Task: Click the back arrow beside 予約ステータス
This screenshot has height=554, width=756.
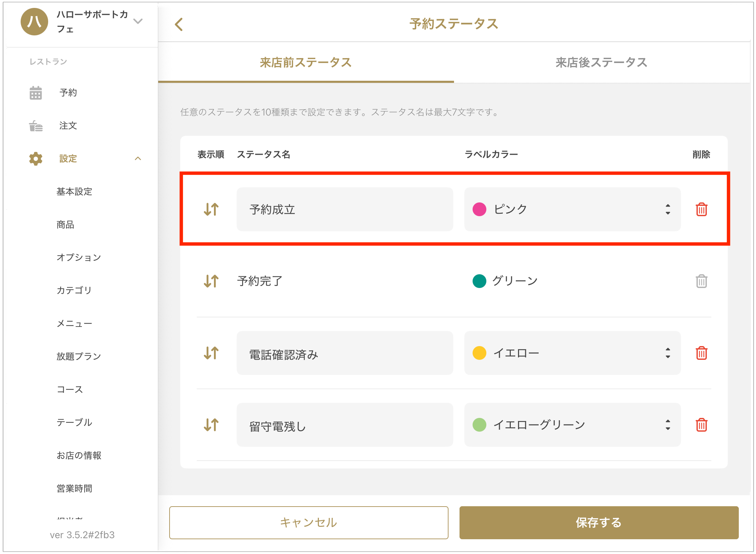Action: (x=179, y=24)
